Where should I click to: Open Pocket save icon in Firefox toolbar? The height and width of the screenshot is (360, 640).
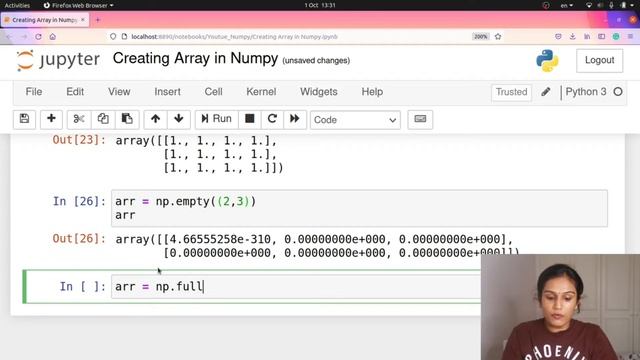click(x=558, y=37)
